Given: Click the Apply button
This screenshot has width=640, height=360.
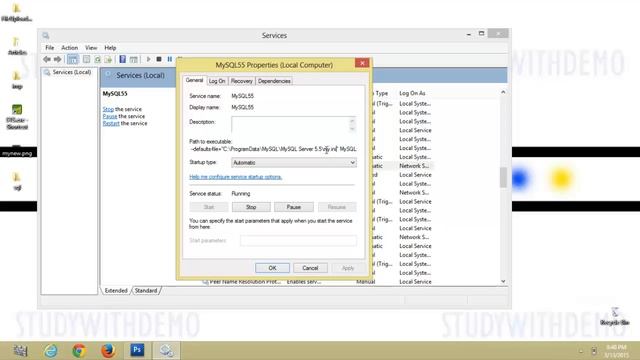Looking at the screenshot, I should (x=348, y=268).
